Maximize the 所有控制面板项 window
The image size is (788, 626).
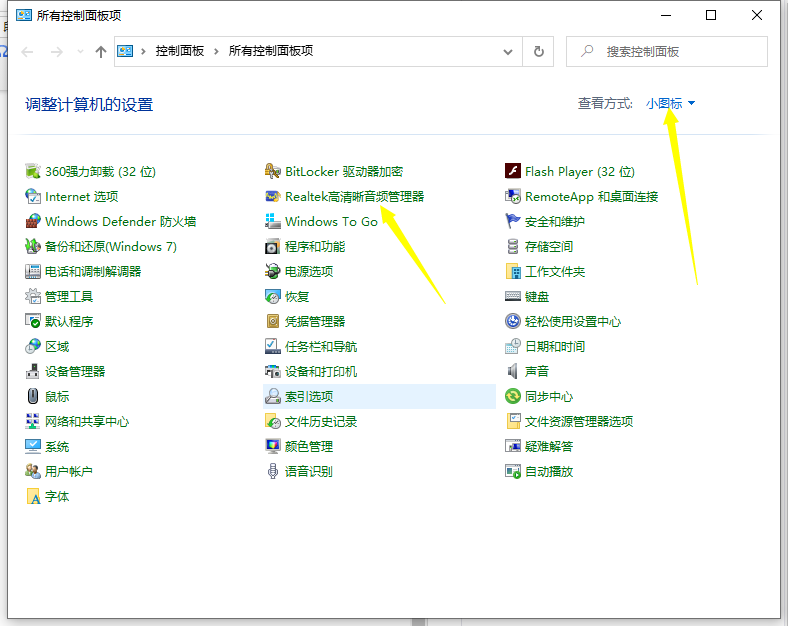pyautogui.click(x=711, y=16)
